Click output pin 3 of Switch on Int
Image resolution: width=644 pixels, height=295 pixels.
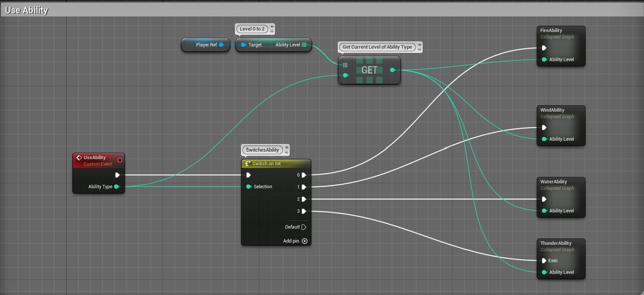pos(304,211)
